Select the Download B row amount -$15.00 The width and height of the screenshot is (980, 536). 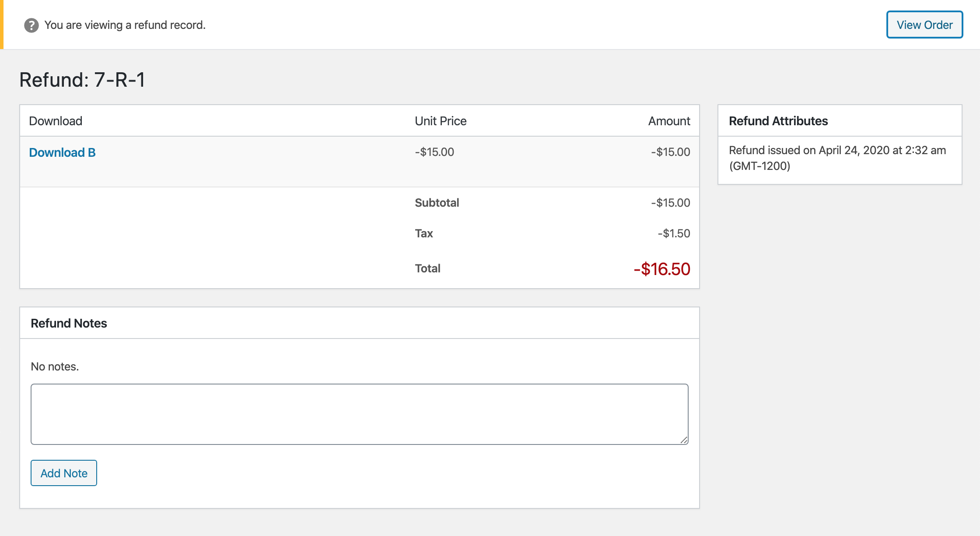(671, 152)
